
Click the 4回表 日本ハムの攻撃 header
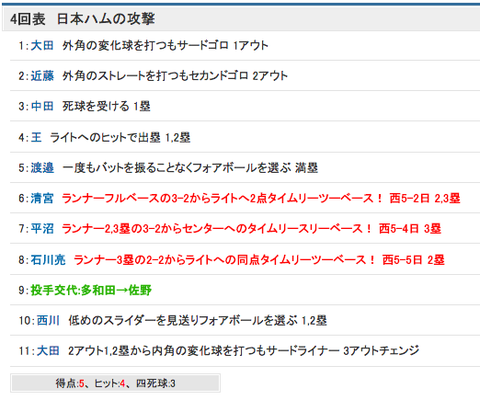tap(241, 19)
